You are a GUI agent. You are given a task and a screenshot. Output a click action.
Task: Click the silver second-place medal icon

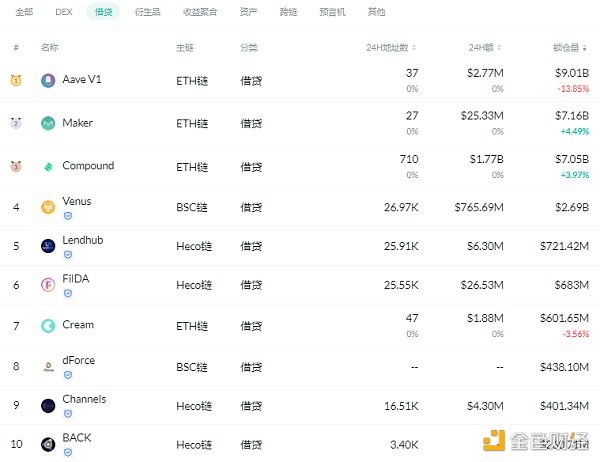[x=16, y=123]
